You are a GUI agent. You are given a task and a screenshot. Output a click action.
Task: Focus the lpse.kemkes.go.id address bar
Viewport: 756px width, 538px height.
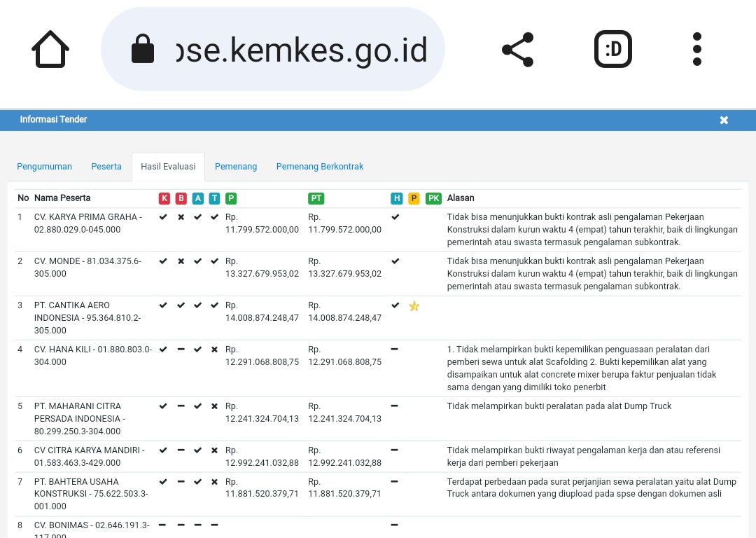273,49
